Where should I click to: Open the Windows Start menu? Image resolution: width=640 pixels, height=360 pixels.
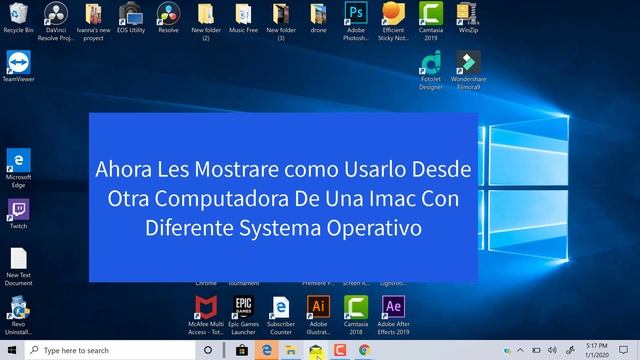pyautogui.click(x=12, y=350)
